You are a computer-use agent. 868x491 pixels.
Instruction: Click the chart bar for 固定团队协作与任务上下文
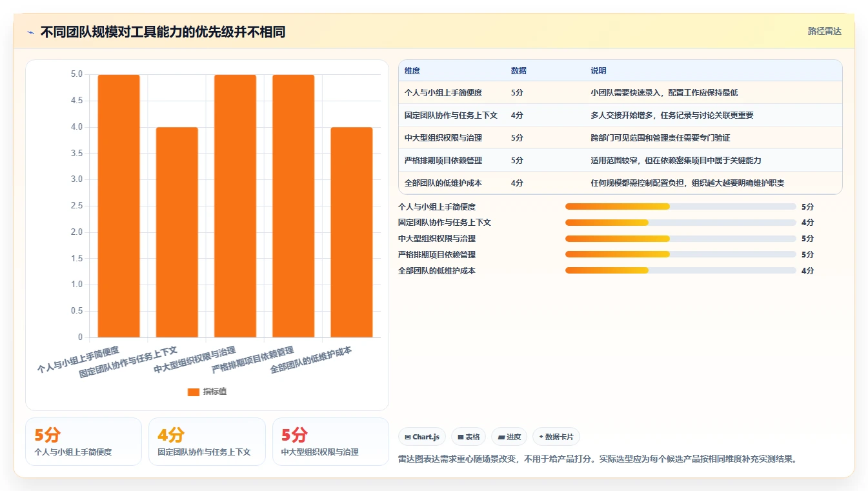[x=177, y=232]
